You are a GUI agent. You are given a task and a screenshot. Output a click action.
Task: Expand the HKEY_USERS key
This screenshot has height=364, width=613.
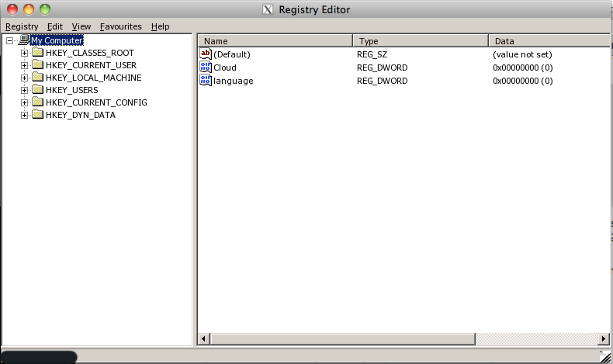(x=24, y=90)
